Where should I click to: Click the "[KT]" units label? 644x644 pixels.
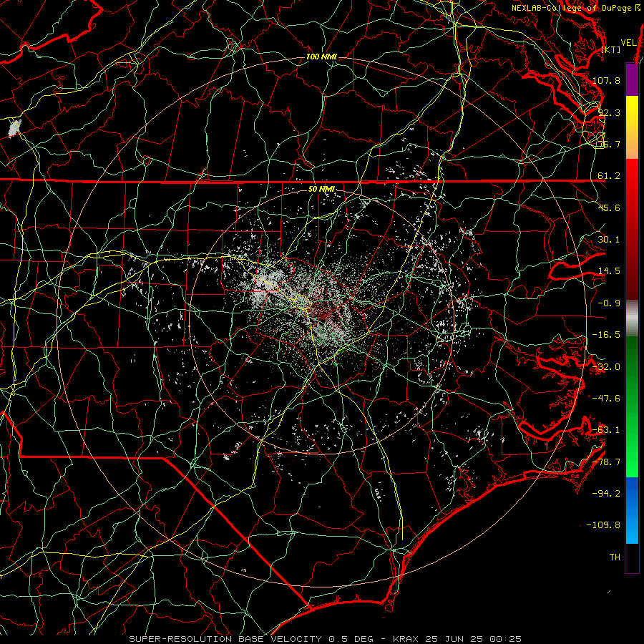(611, 49)
